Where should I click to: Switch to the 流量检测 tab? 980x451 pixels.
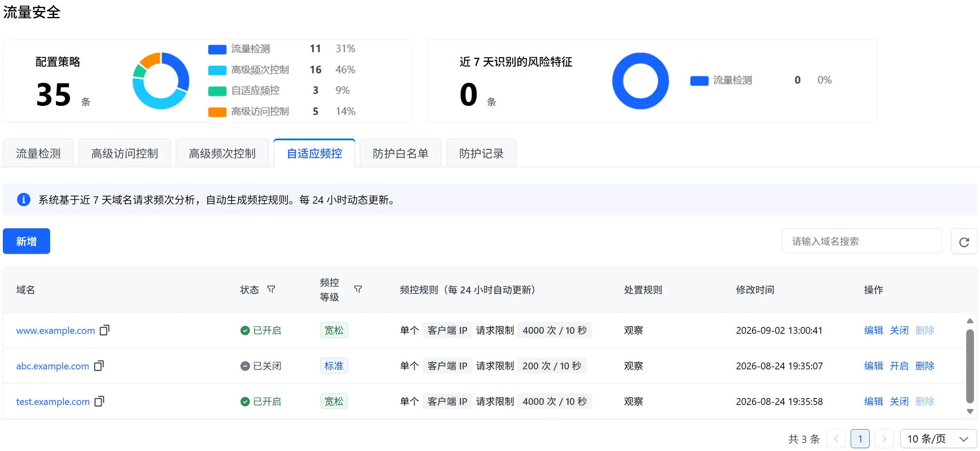[38, 153]
